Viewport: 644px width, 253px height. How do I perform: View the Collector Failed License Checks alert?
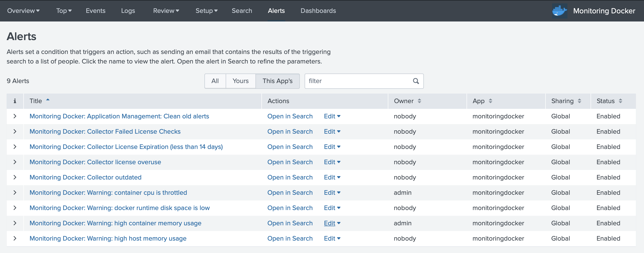[x=105, y=131]
